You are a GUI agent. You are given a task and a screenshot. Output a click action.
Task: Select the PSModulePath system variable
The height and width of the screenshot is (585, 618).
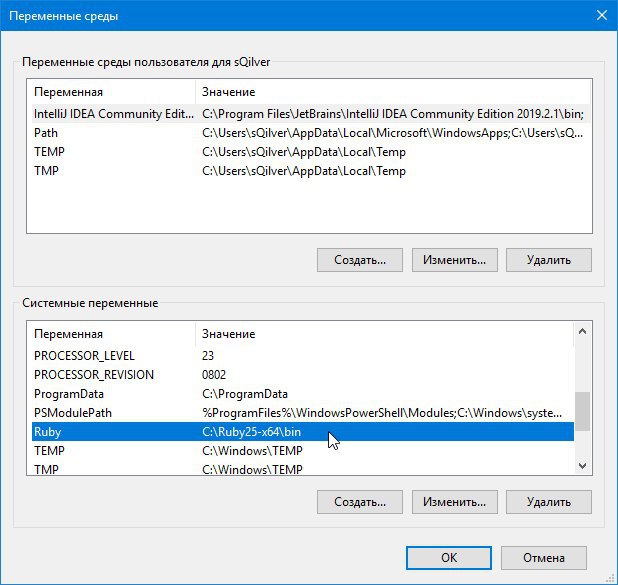pyautogui.click(x=303, y=413)
